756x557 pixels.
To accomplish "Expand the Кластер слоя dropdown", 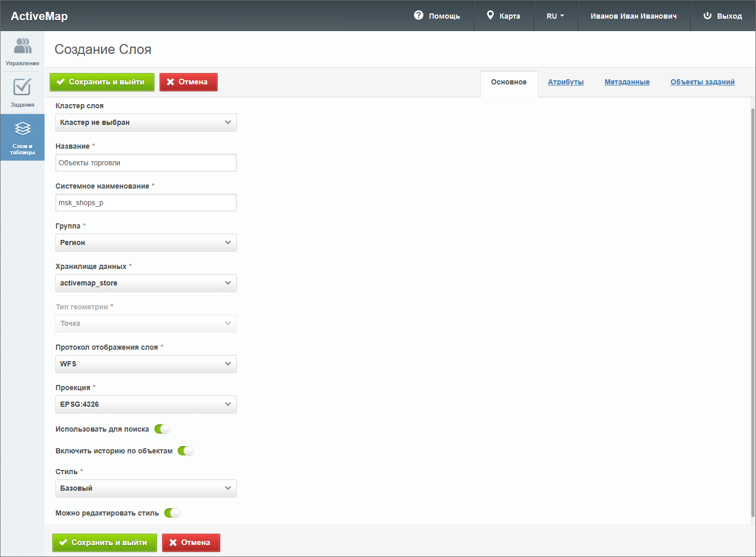I will [146, 122].
